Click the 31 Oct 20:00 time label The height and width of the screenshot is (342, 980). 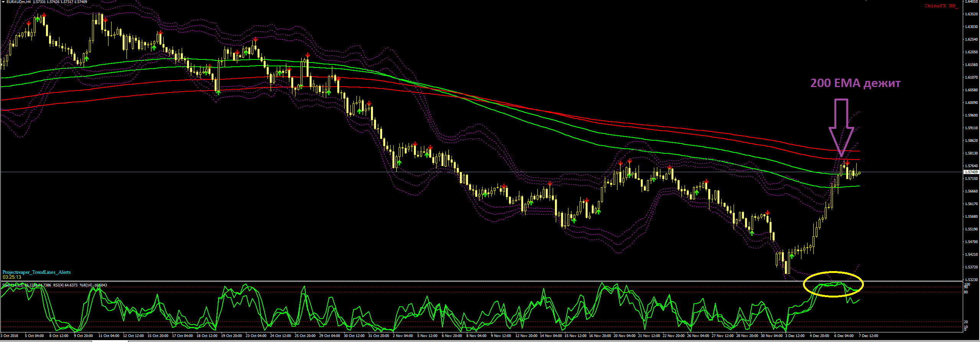tap(379, 336)
